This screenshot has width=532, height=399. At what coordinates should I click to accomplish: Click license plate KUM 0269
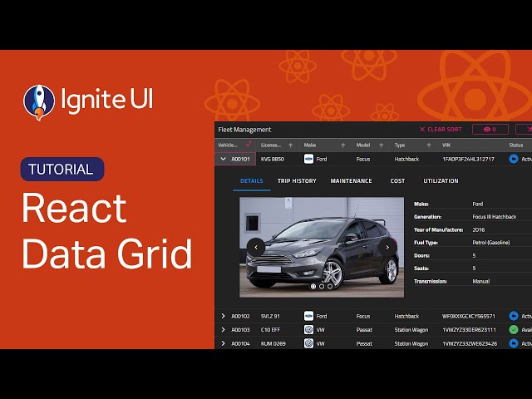click(x=273, y=343)
